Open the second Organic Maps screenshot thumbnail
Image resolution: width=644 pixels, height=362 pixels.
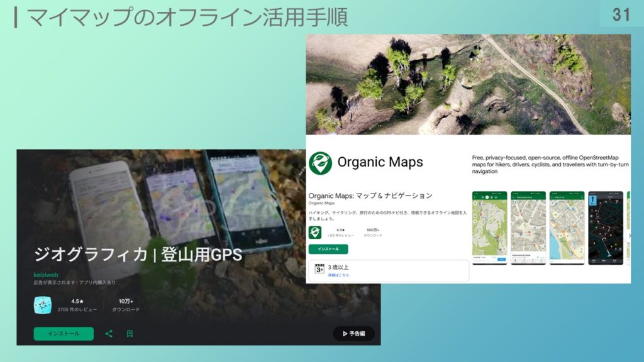pos(528,228)
